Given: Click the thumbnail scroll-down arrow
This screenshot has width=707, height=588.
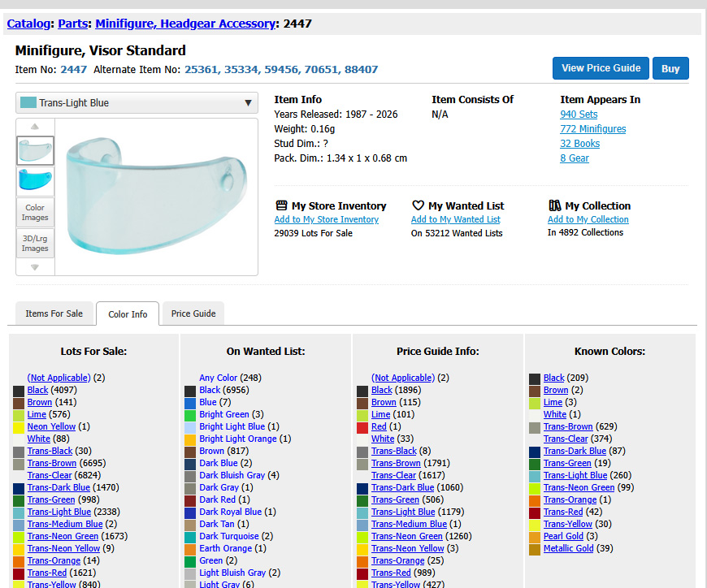Looking at the screenshot, I should point(35,267).
